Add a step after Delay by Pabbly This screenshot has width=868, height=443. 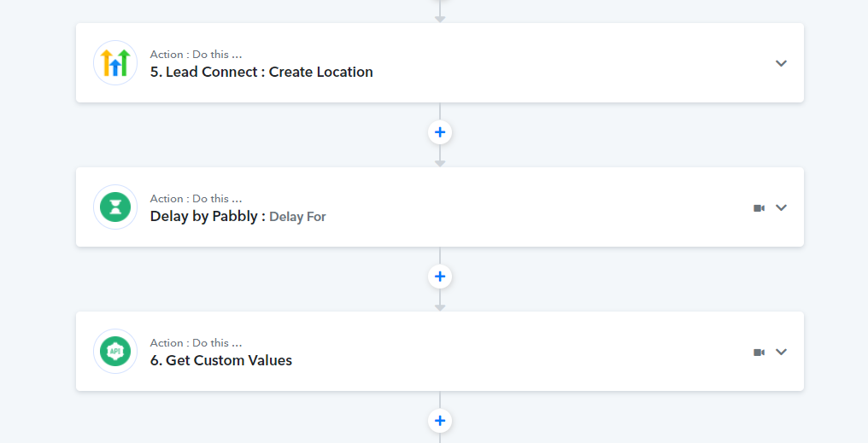pos(440,277)
